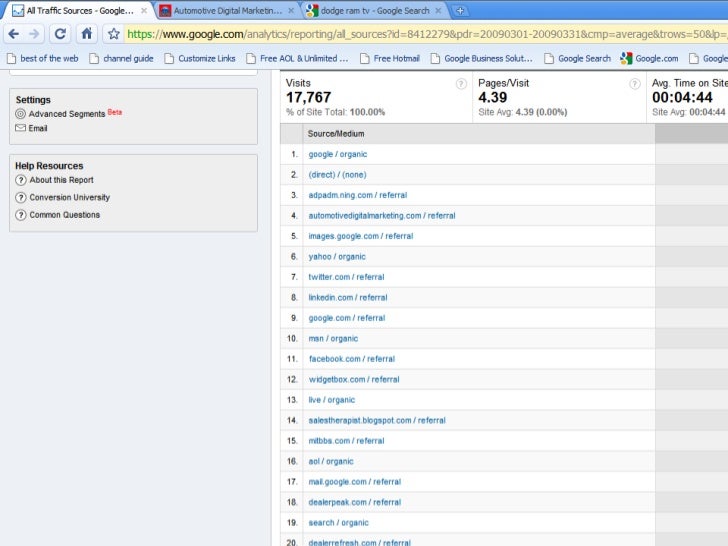The width and height of the screenshot is (728, 546).
Task: Open 'salestherapist.blogspot.com / referral' source
Action: click(377, 420)
